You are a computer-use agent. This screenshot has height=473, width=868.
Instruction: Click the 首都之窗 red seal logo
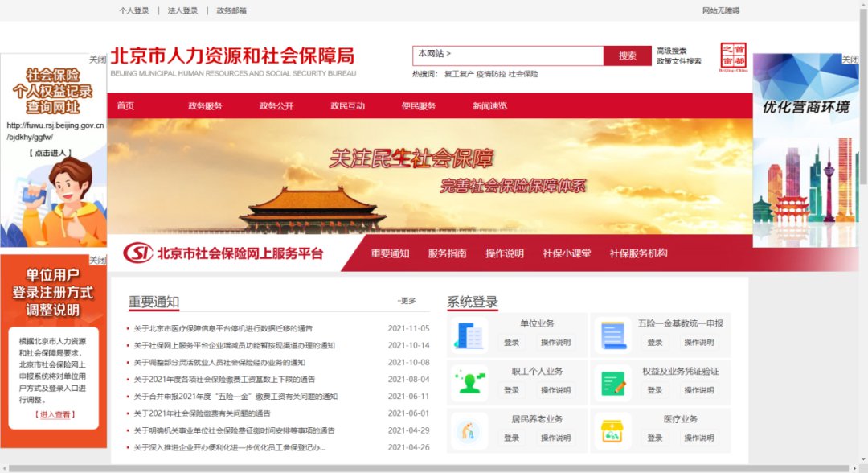pos(732,59)
